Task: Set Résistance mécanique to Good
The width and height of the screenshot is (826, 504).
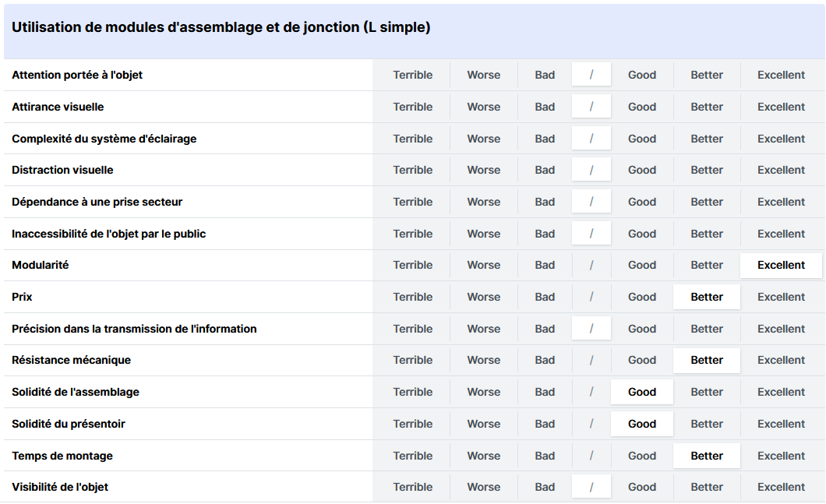Action: tap(641, 360)
